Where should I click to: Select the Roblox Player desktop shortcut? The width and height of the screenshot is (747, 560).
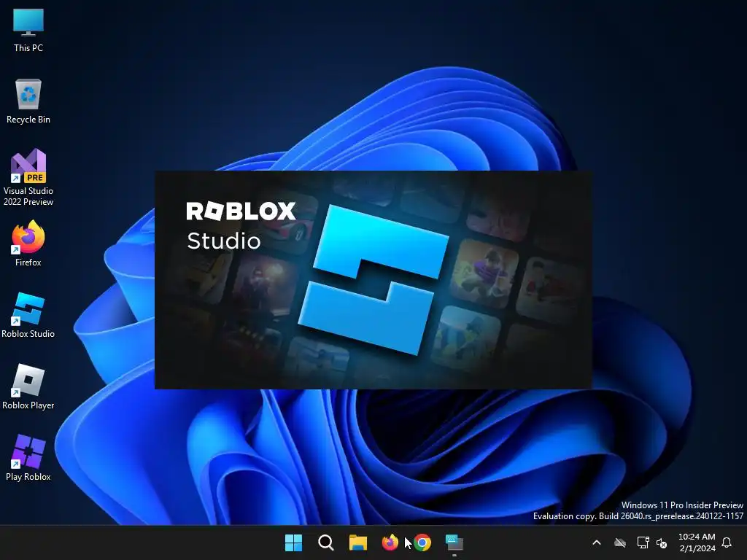pyautogui.click(x=28, y=386)
